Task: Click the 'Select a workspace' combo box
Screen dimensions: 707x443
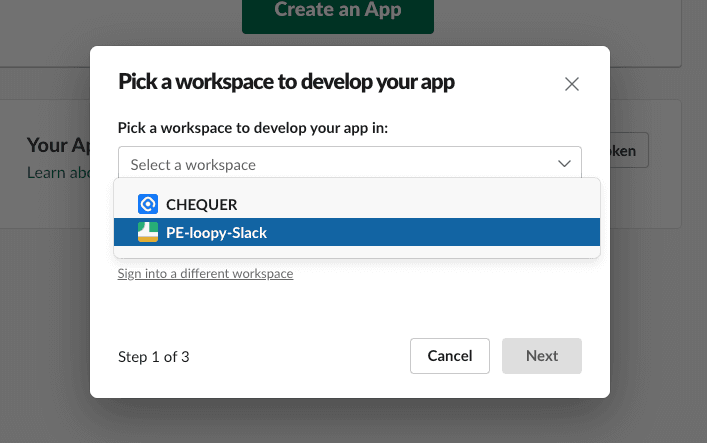Action: click(x=340, y=164)
